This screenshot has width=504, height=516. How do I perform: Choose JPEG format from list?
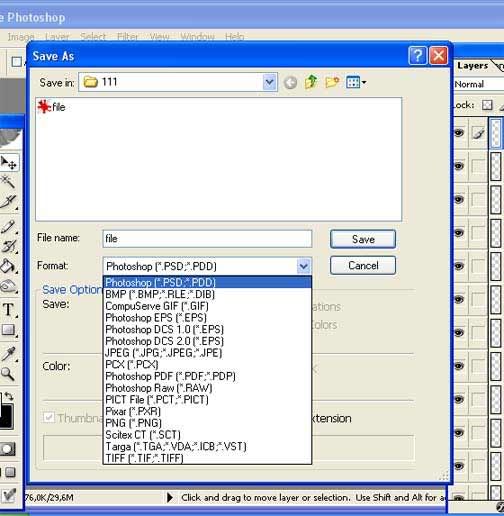point(207,353)
